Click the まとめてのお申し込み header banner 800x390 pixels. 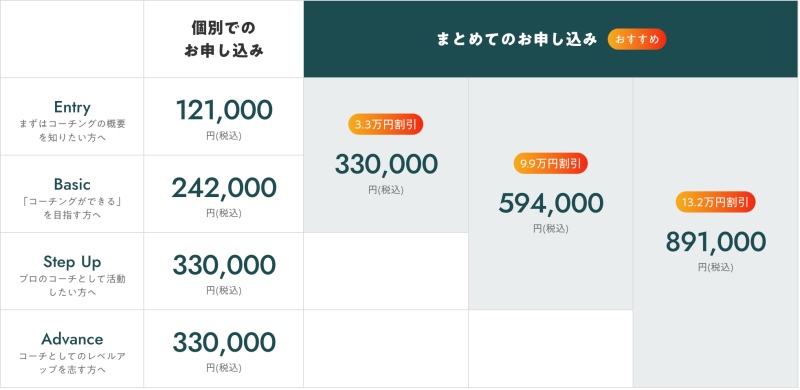[x=551, y=39]
